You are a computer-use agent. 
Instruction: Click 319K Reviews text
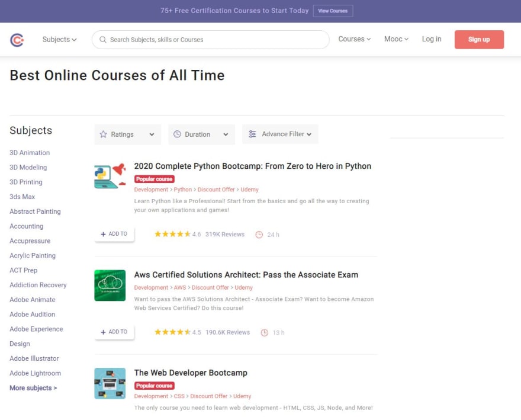225,234
